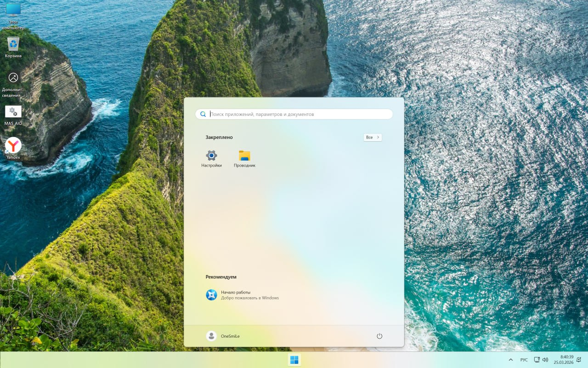Viewport: 588px width, 368px height.
Task: Select the Дополнит. сведения desktop icon
Action: pyautogui.click(x=13, y=85)
